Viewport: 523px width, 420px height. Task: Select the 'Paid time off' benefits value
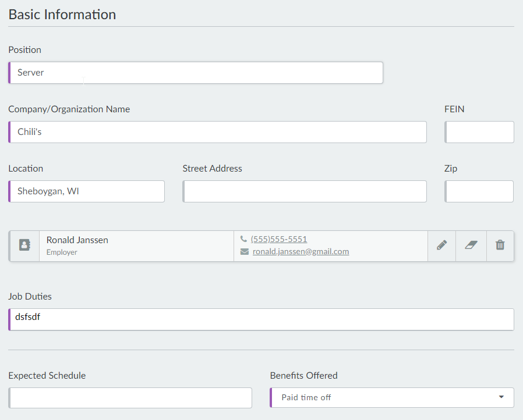306,397
